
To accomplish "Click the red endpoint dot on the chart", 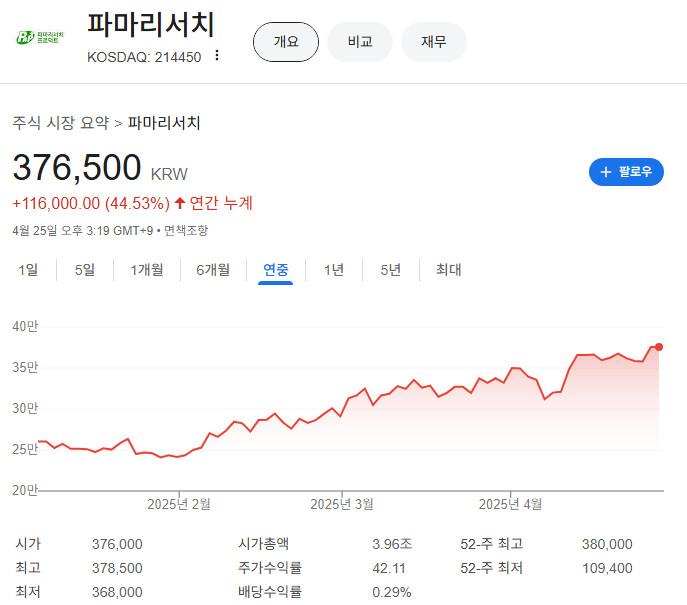I will pos(659,347).
